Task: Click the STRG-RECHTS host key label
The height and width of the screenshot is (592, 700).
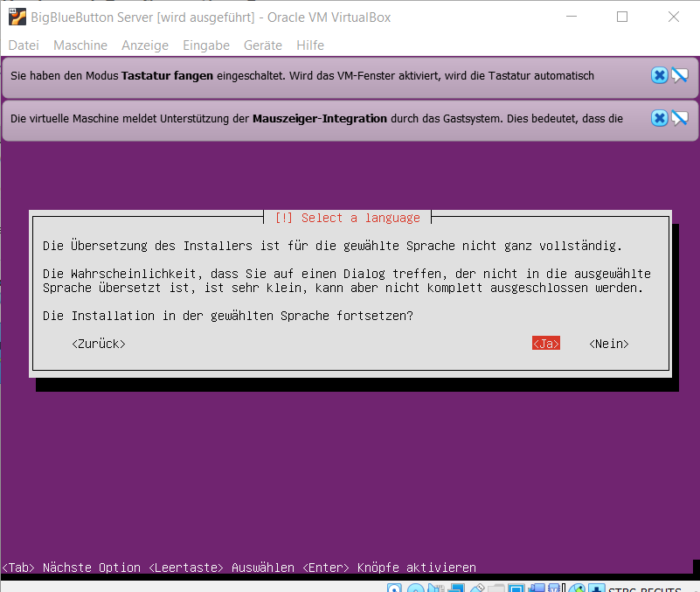Action: pyautogui.click(x=645, y=589)
